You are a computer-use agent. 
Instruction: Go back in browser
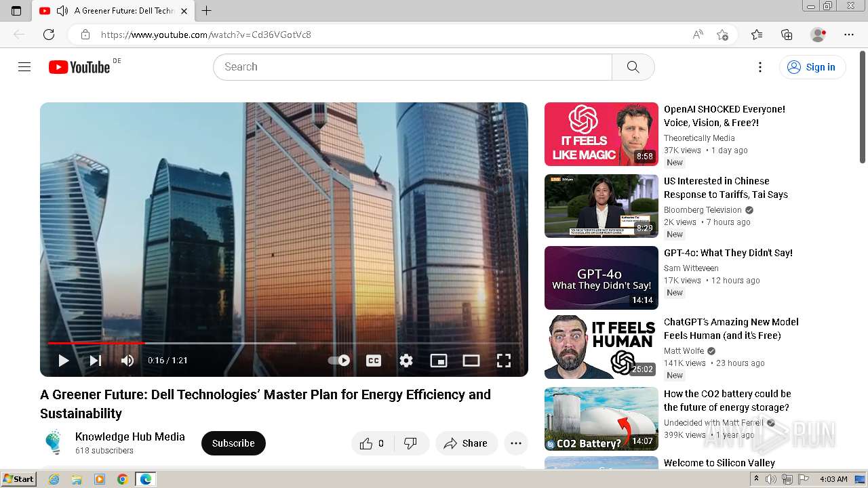pos(19,35)
